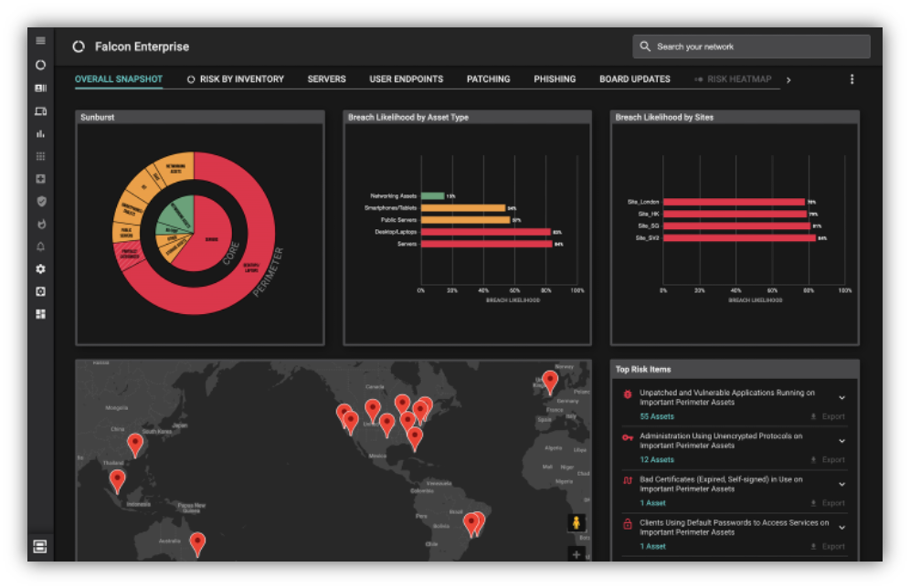Click the boxed gear icon in the sidebar
The height and width of the screenshot is (588, 910).
tap(40, 291)
